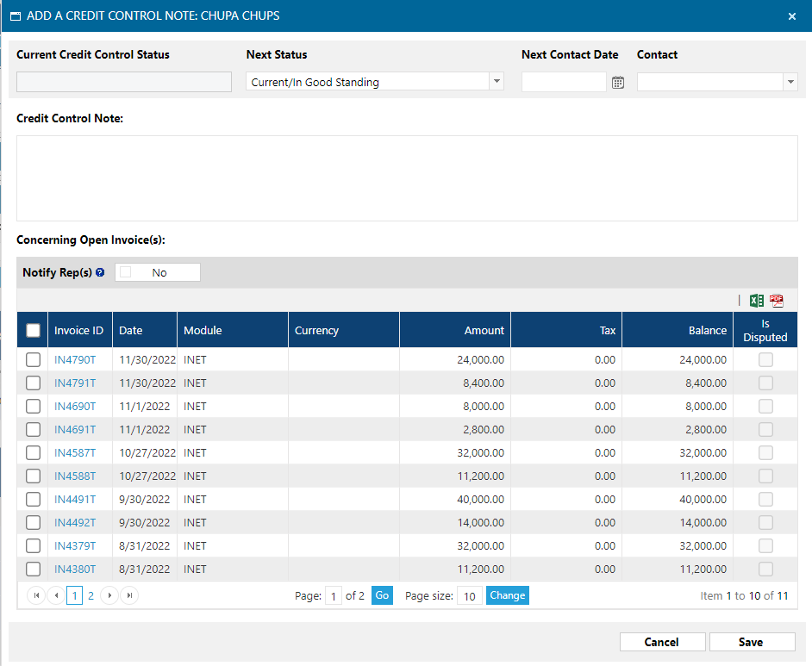Go to the first page of invoices
812x666 pixels.
pos(36,595)
